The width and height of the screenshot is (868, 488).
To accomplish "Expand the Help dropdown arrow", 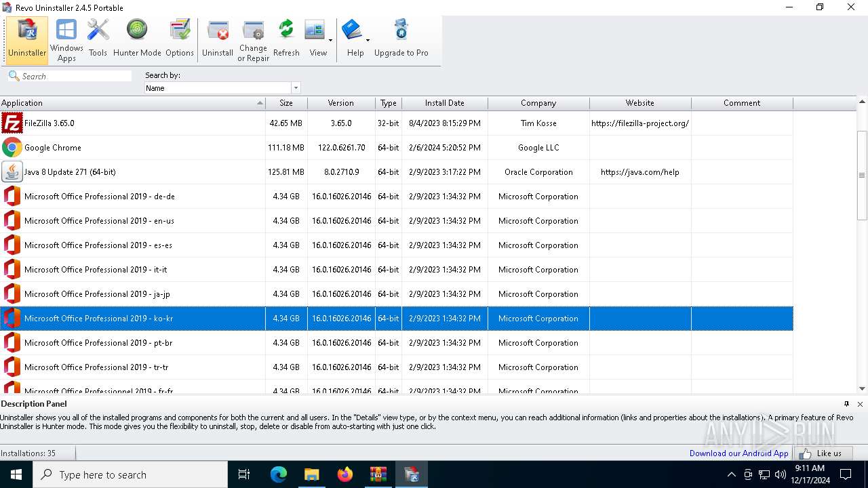I will coord(368,41).
